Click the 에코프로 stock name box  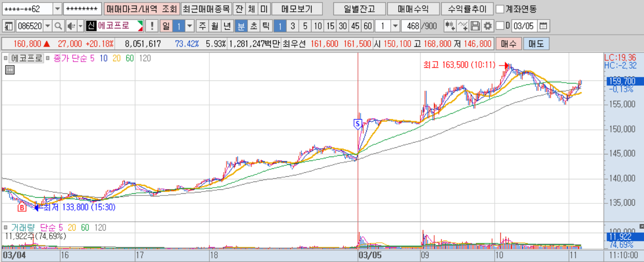point(114,26)
